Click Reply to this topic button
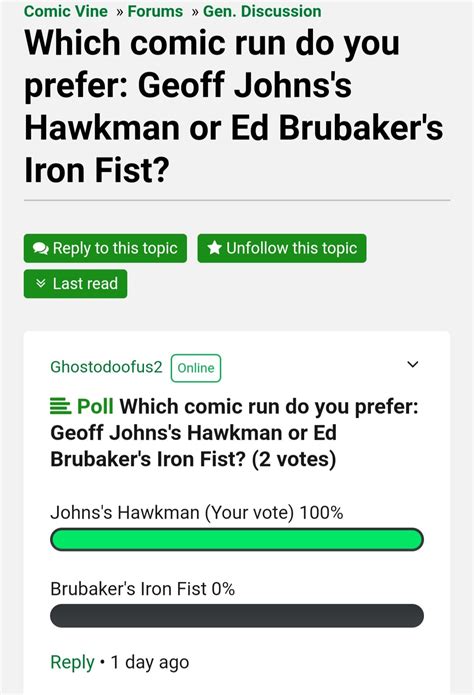Image resolution: width=474 pixels, height=695 pixels. pos(105,248)
